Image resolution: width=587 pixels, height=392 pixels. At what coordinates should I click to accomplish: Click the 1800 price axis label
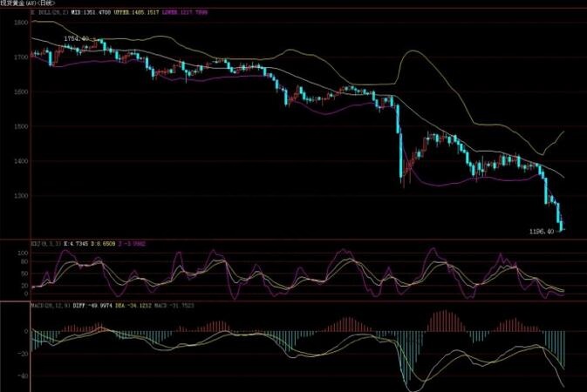coord(19,24)
